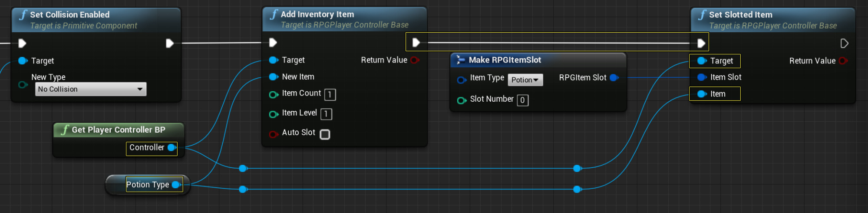Click the Controller output pin

coord(172,148)
